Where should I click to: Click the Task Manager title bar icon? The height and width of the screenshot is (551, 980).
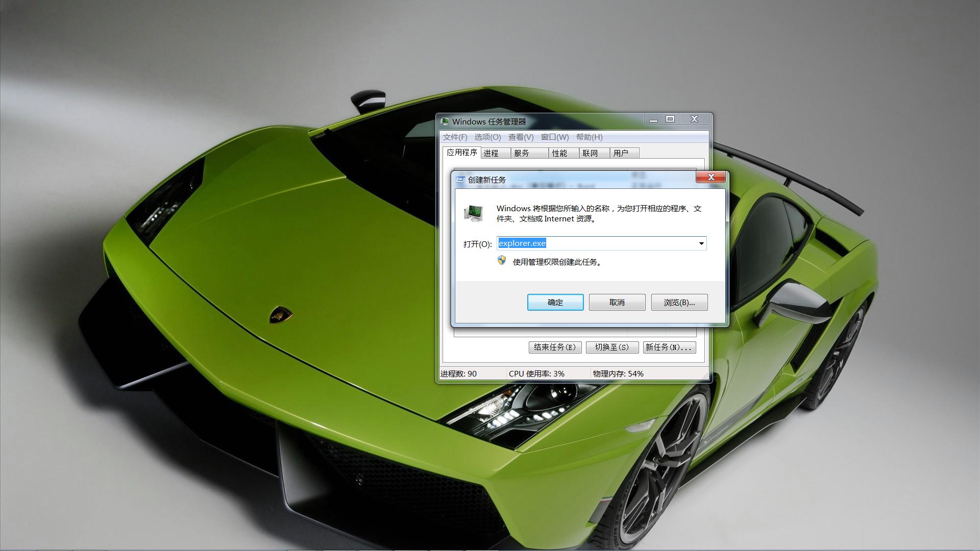445,121
